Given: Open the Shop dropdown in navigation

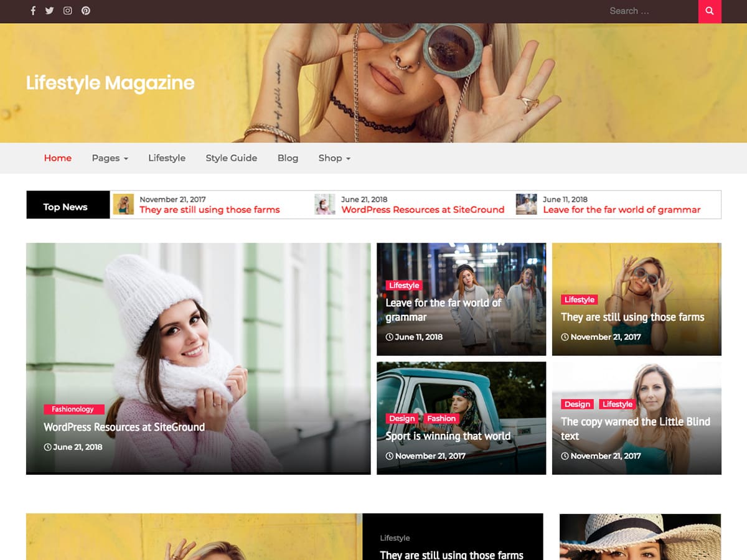Looking at the screenshot, I should pos(330,158).
